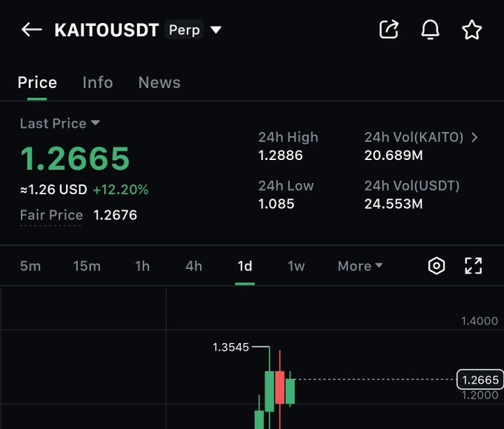The image size is (504, 429).
Task: Expand chart to fullscreen
Action: click(473, 266)
